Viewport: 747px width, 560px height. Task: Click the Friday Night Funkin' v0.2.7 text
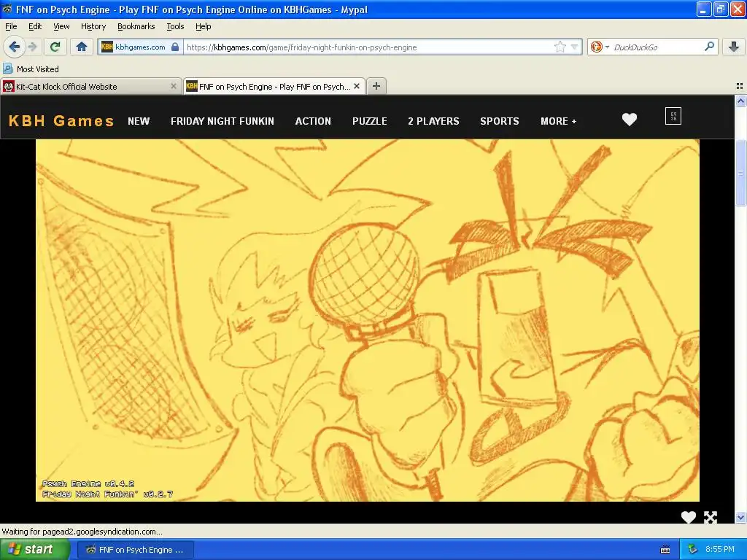(x=107, y=494)
